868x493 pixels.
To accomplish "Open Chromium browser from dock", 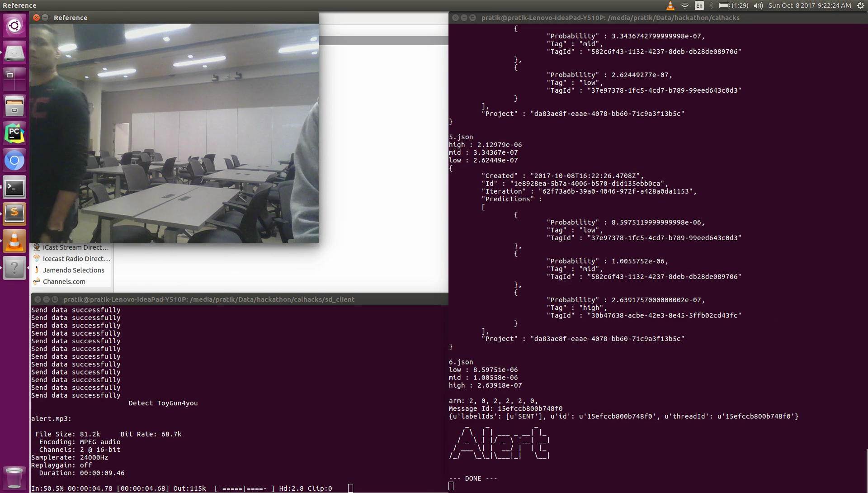I will (x=14, y=161).
